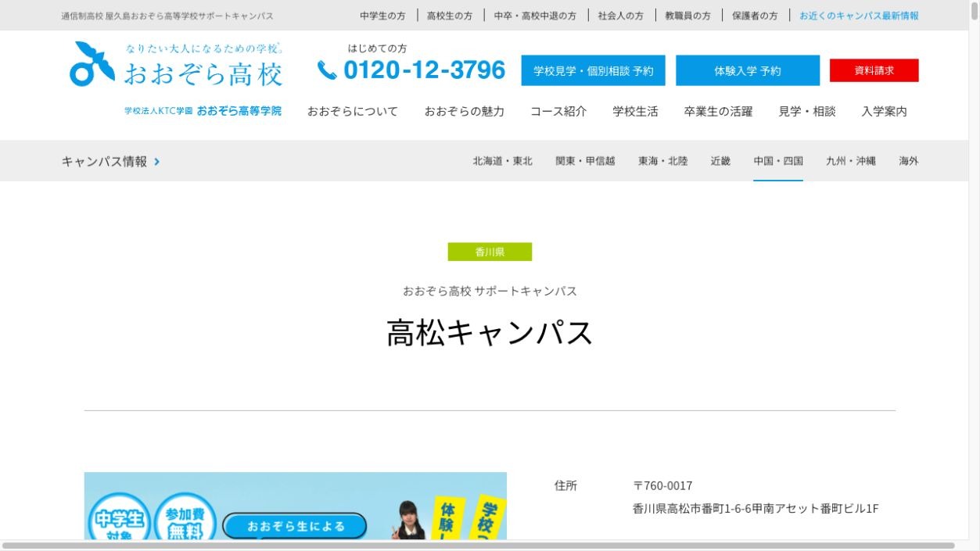Viewport: 980px width, 551px height.
Task: Click おおぞら高校 サポートキャンパス subtitle
Action: [x=490, y=291]
